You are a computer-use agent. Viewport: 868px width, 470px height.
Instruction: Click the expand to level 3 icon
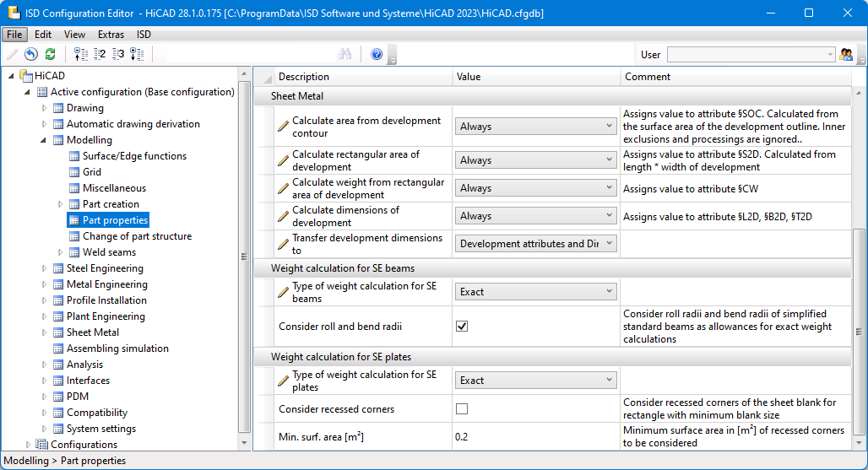point(118,54)
